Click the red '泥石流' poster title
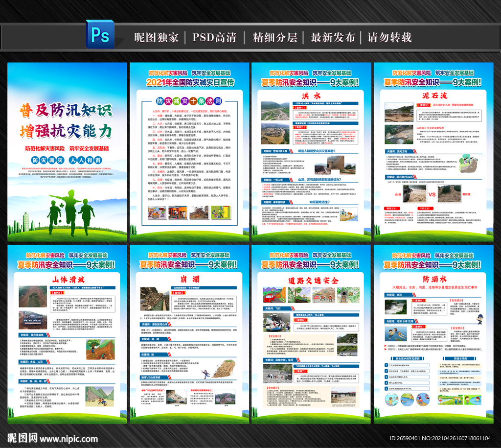 435,95
